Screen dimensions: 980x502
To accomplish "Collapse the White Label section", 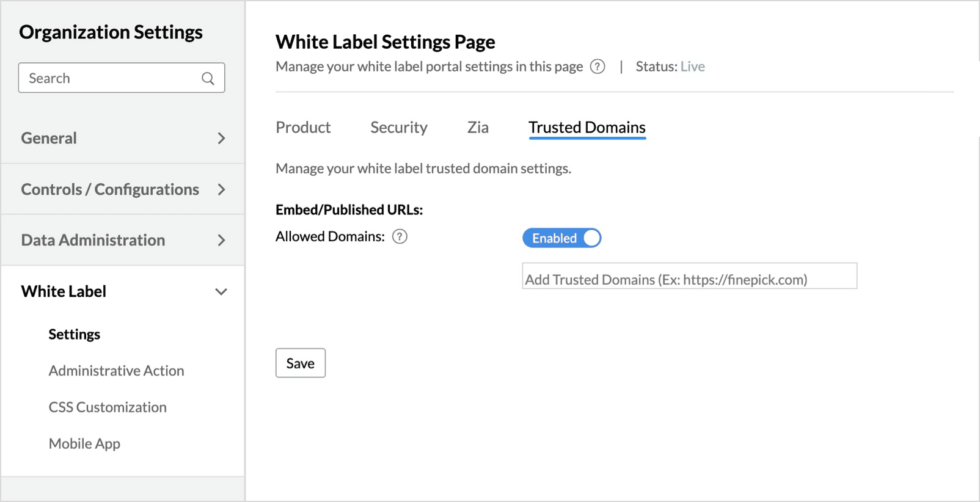I will click(221, 292).
